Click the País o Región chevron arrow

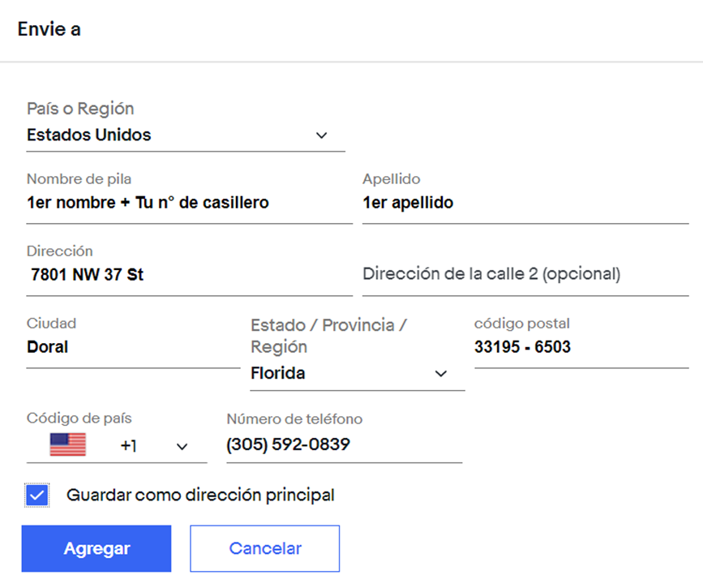pos(321,135)
